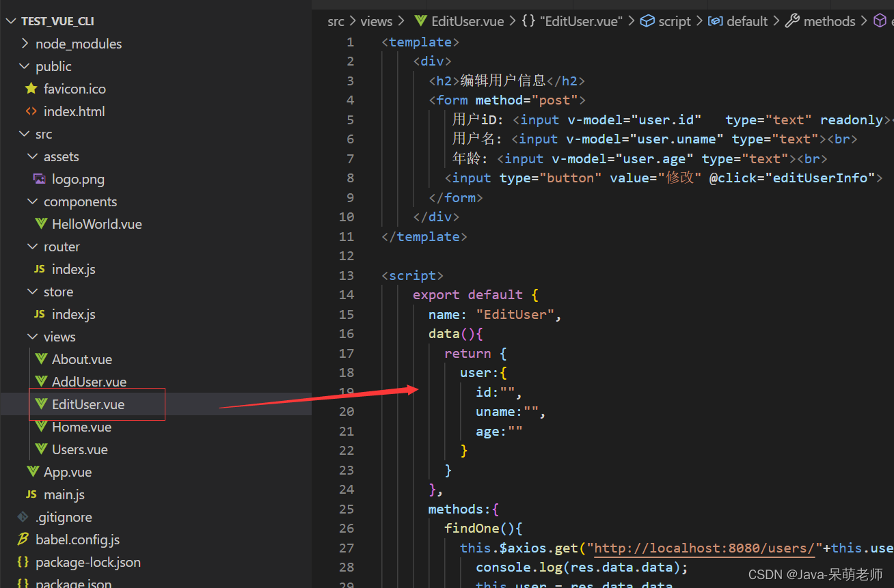Screen dimensions: 894x588
Task: Click the Vue icon beside Home.vue
Action: 41,427
